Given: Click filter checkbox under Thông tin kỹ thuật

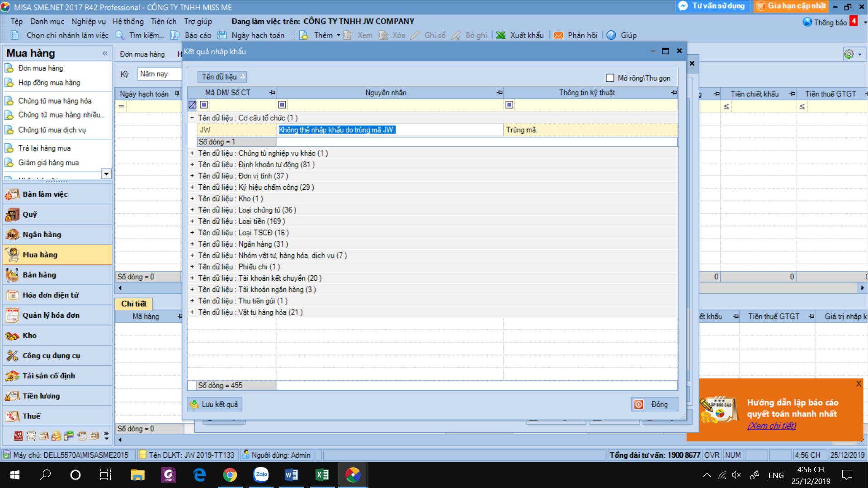Looking at the screenshot, I should [x=509, y=105].
